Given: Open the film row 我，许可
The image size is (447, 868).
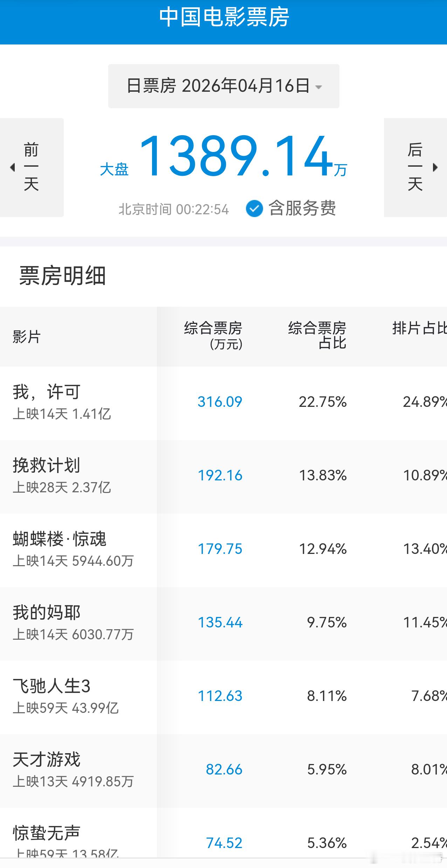Looking at the screenshot, I should (224, 403).
